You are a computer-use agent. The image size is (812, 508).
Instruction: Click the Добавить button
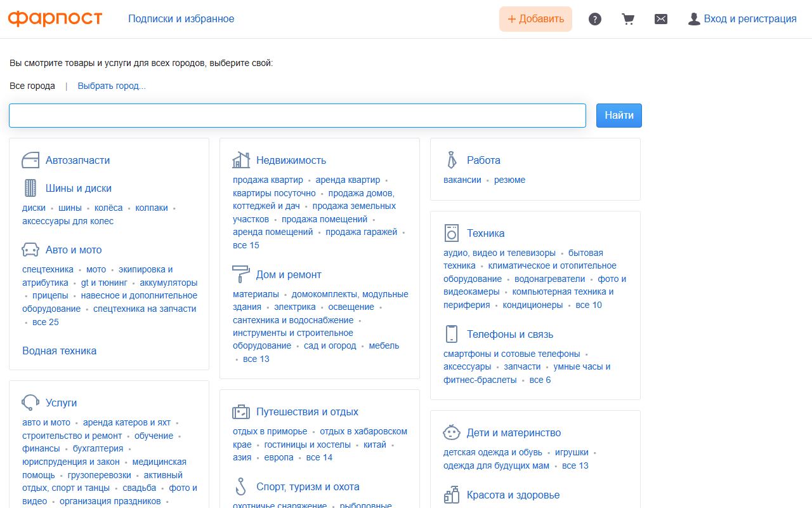535,19
